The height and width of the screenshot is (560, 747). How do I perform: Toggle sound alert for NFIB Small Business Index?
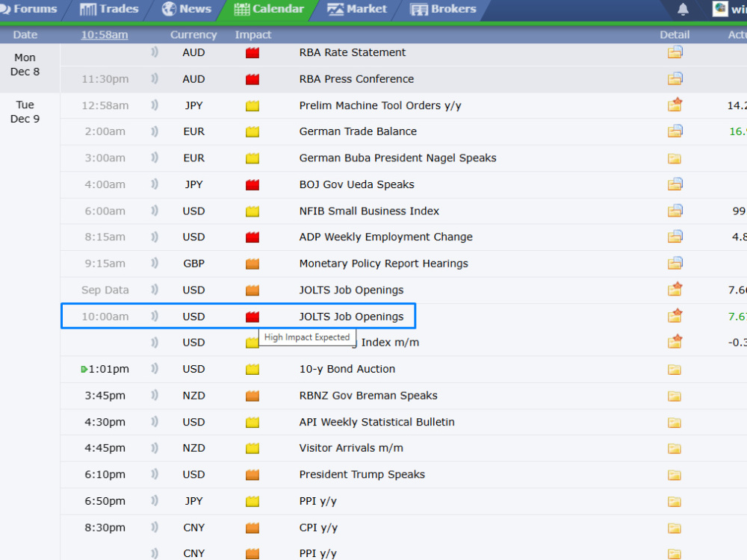155,211
